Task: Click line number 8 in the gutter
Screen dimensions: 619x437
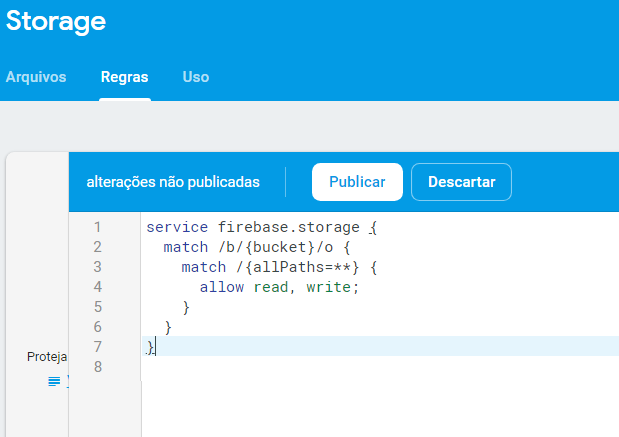Action: coord(98,367)
